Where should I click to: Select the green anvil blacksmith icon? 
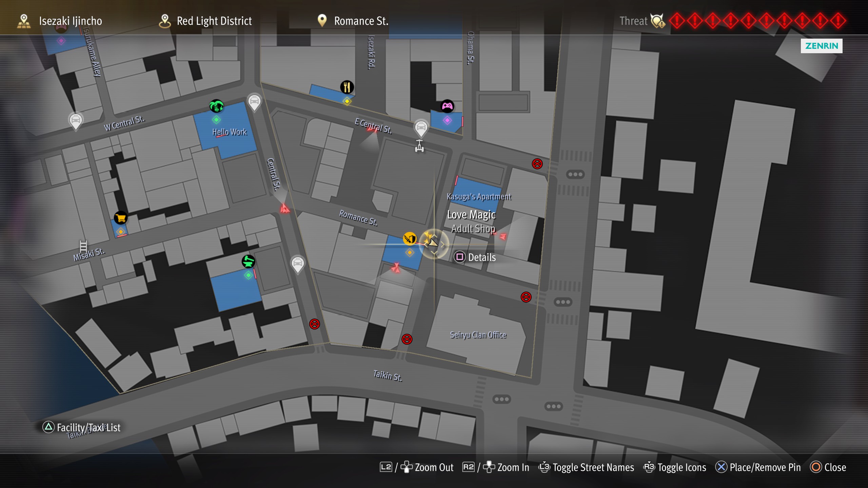click(x=248, y=261)
